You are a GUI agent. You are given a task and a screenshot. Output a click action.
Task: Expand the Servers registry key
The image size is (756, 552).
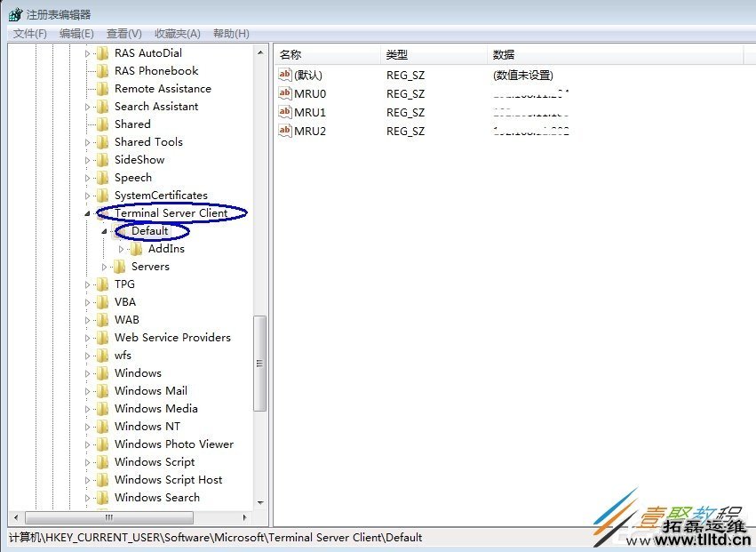pos(104,266)
